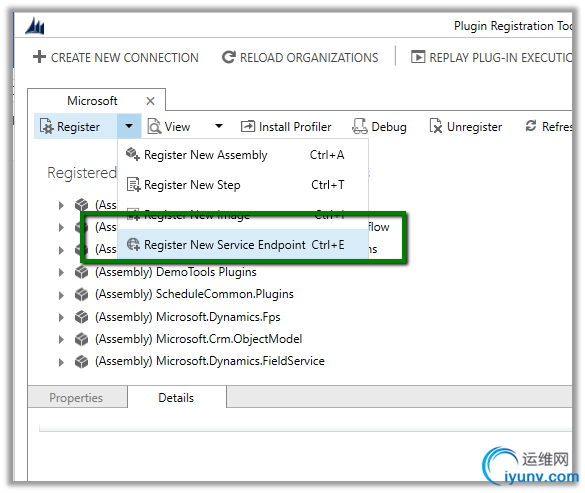Select (Assembly) DemoTools Plugins row
Image resolution: width=585 pixels, height=493 pixels.
(x=176, y=272)
